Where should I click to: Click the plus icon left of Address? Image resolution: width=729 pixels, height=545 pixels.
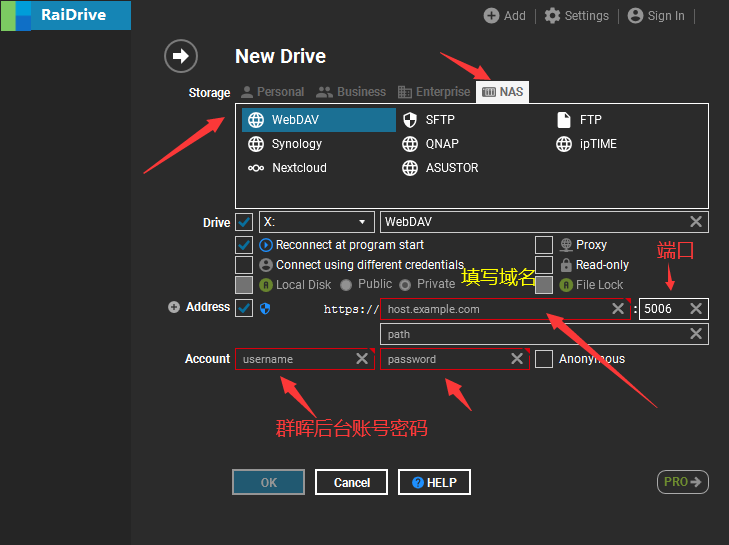point(174,307)
